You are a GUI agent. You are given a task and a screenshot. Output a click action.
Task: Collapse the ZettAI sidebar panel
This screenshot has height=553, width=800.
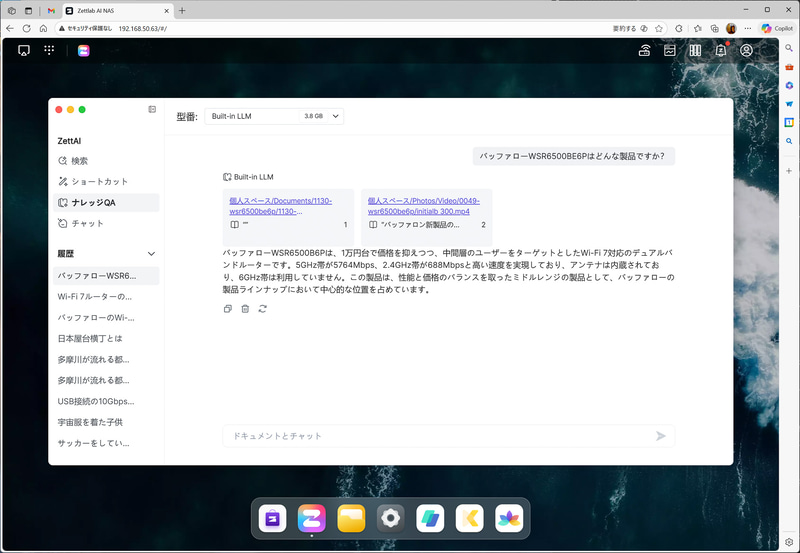pos(152,109)
